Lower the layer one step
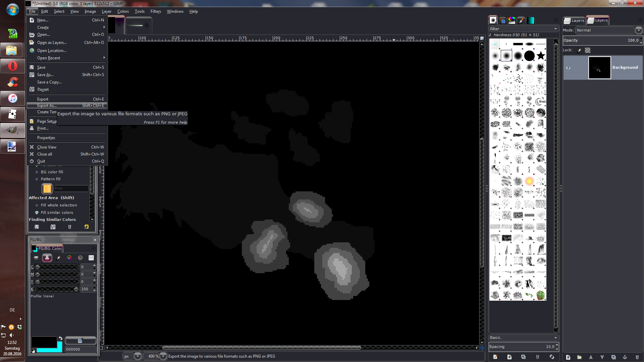The width and height of the screenshot is (644, 362). [602, 357]
